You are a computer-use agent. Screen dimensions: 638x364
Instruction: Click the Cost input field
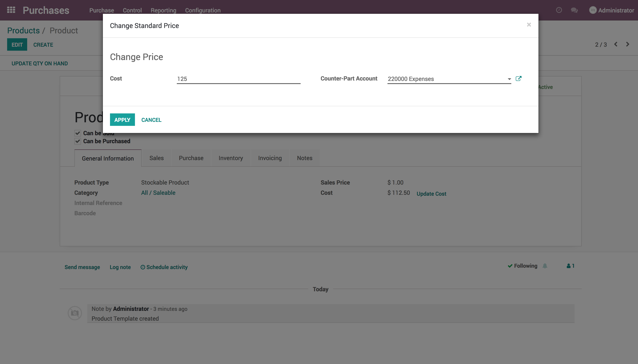(x=238, y=79)
